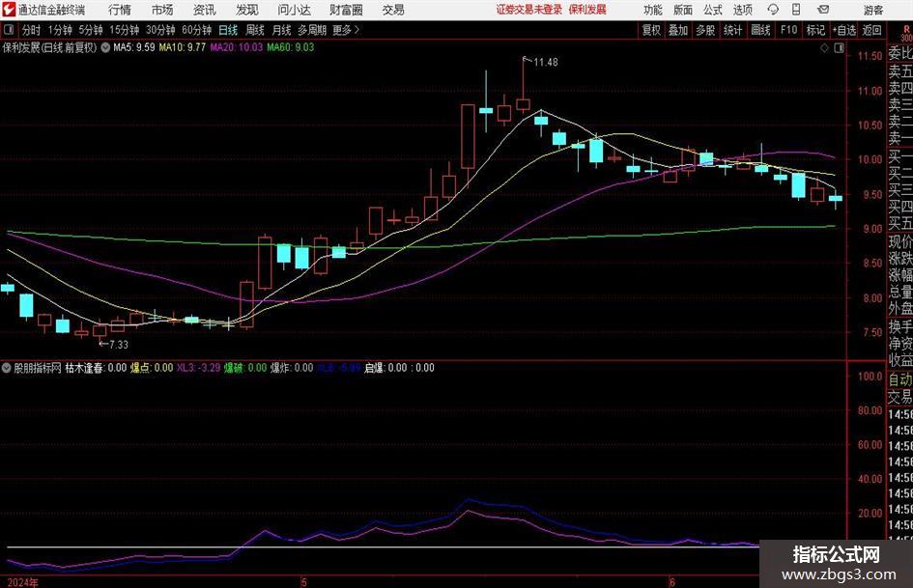This screenshot has width=913, height=588.
Task: Click the diamond icon at chart top-right
Action: [x=824, y=48]
